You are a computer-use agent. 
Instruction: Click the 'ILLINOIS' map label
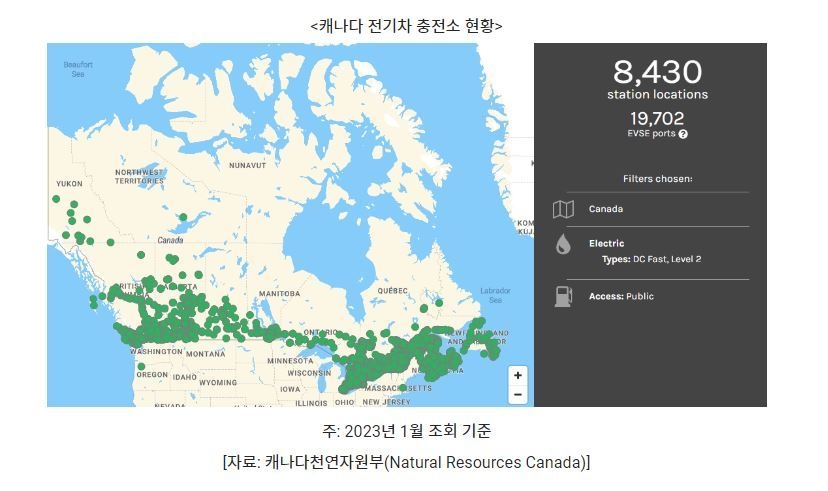coord(311,403)
